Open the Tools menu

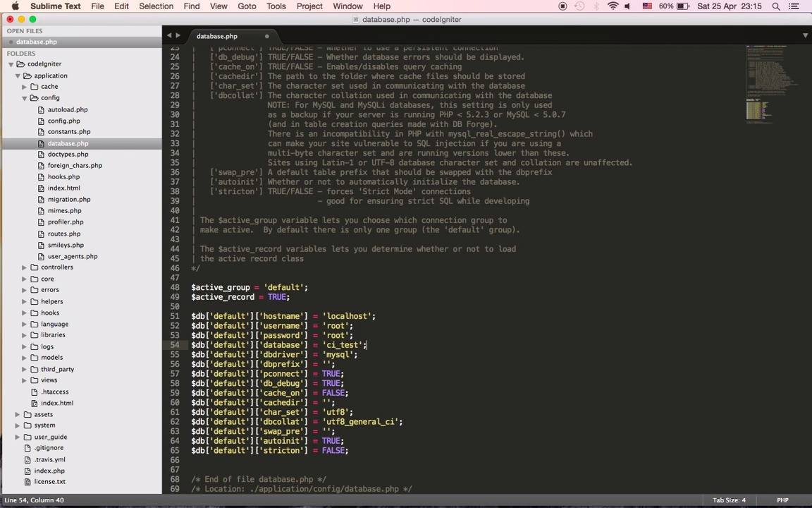(276, 6)
